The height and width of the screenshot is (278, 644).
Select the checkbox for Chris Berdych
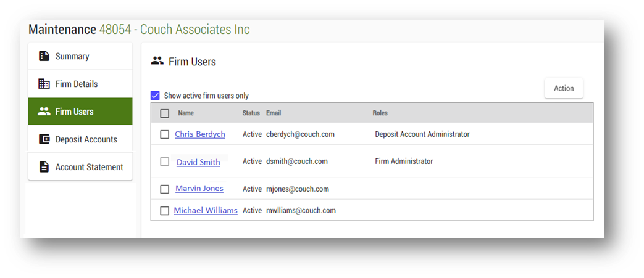[165, 134]
